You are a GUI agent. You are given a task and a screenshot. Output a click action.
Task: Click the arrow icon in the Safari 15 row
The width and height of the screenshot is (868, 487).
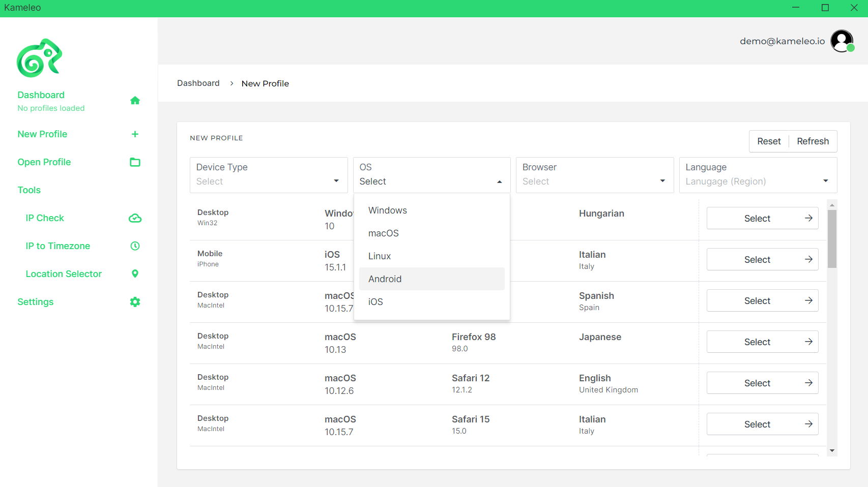tap(808, 424)
